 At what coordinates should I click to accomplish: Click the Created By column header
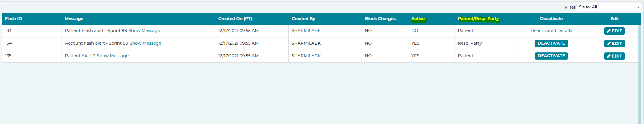(x=303, y=19)
